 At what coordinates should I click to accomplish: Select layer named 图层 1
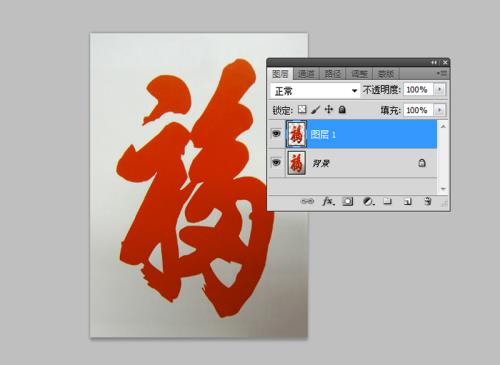click(x=323, y=134)
